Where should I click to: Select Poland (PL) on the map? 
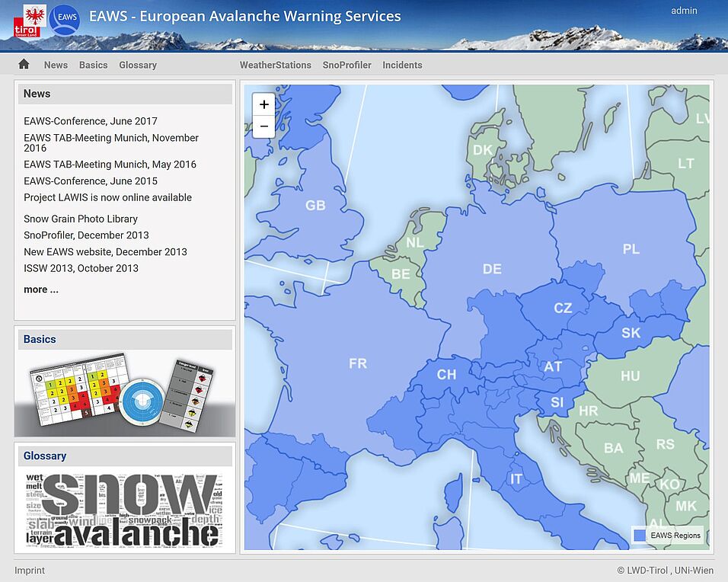click(631, 249)
